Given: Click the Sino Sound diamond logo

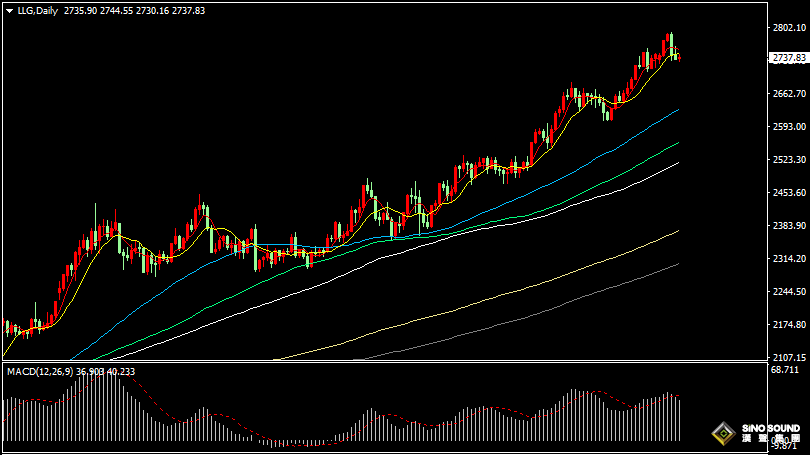Looking at the screenshot, I should pos(724,433).
